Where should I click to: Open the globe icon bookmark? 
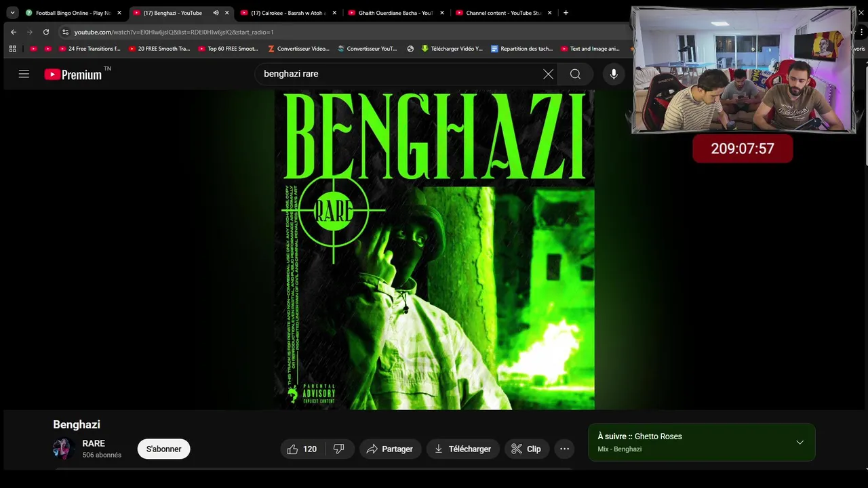click(410, 49)
